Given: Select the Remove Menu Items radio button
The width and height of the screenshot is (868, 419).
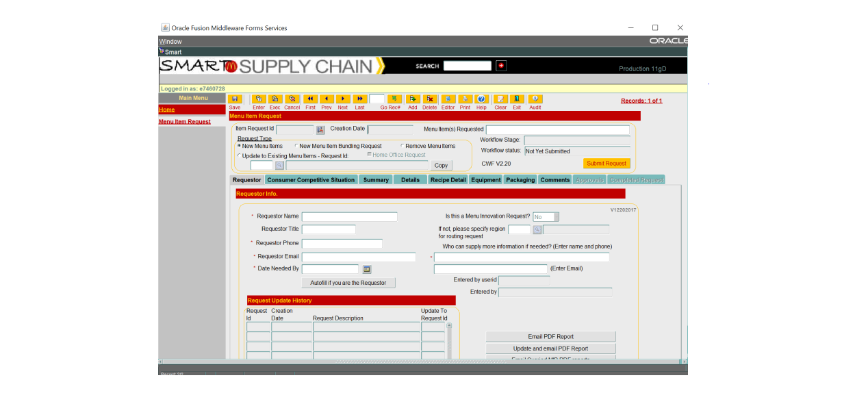Looking at the screenshot, I should (403, 146).
